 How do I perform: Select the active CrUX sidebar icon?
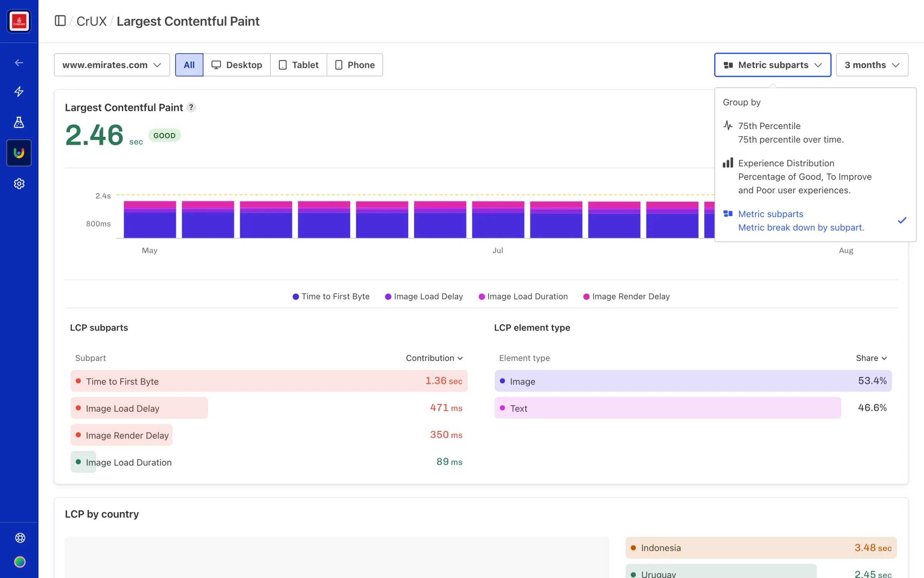tap(19, 153)
